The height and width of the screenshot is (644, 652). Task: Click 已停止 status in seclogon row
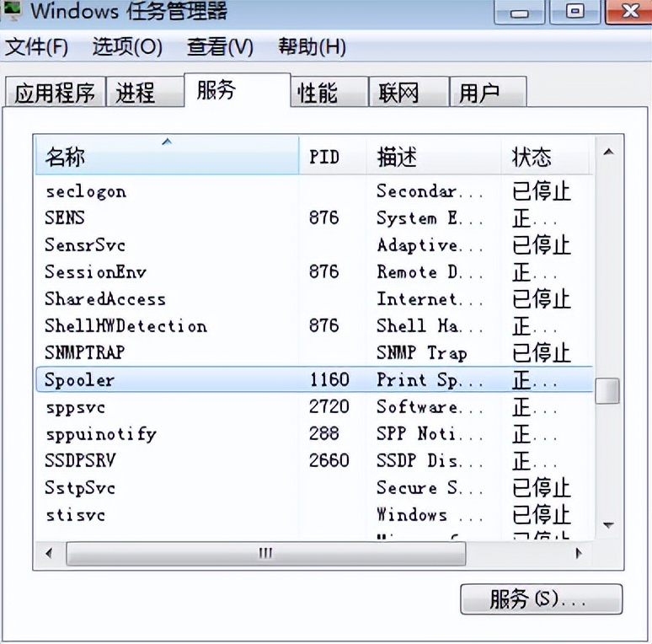point(541,191)
